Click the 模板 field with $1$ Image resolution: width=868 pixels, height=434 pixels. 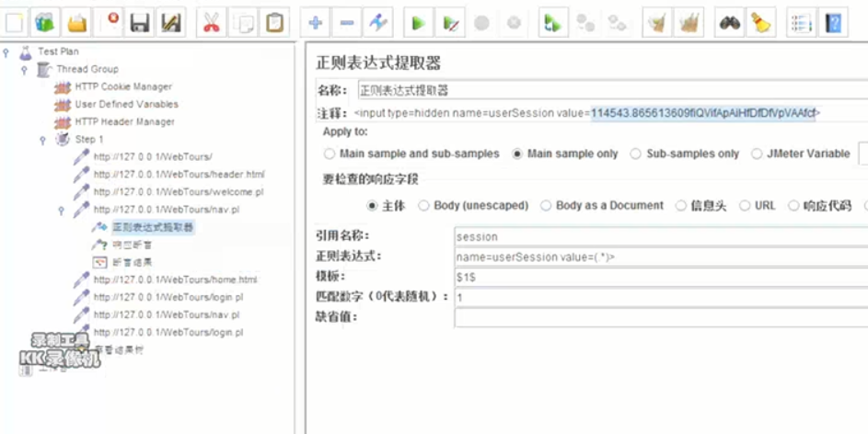(661, 278)
